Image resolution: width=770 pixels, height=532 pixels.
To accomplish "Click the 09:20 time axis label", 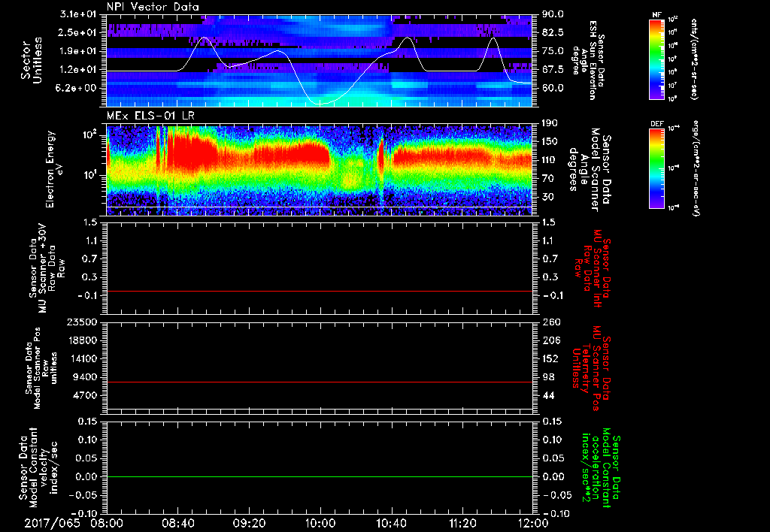I will (250, 521).
